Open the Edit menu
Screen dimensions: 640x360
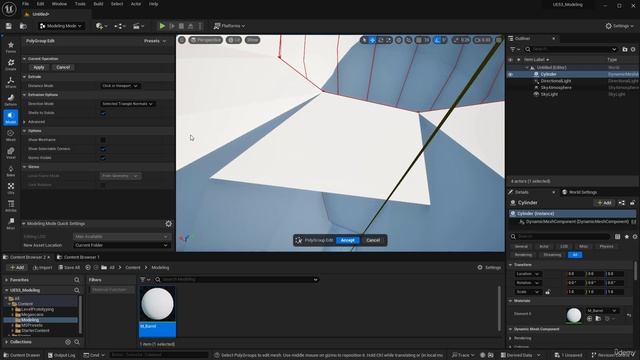[40, 4]
